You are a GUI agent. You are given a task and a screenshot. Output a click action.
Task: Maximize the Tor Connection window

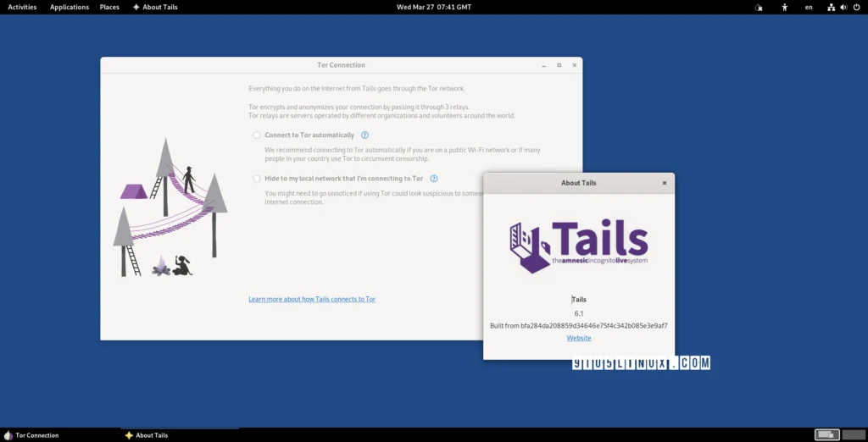pos(559,65)
